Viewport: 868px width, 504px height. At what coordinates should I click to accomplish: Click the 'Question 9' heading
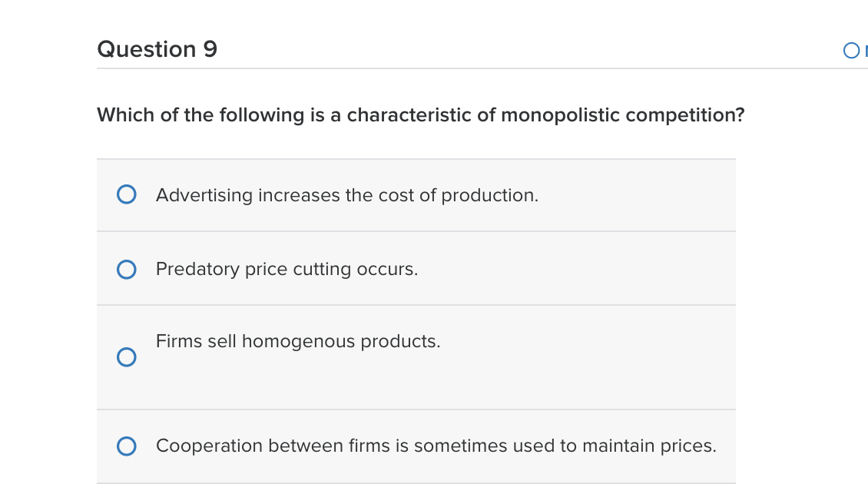(x=157, y=48)
